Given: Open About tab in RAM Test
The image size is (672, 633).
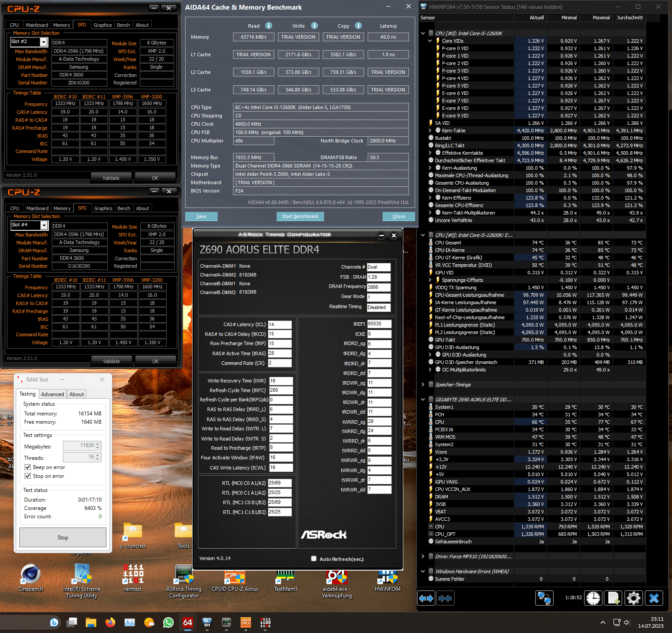Looking at the screenshot, I should point(77,394).
